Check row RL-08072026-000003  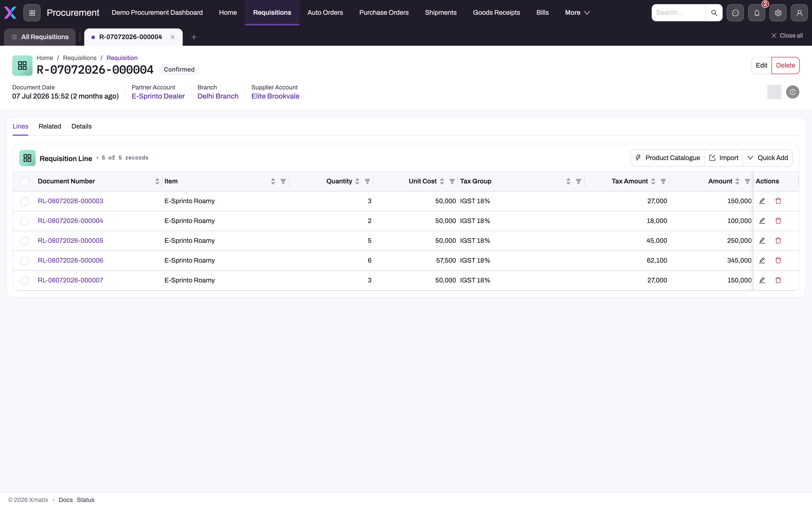click(25, 201)
